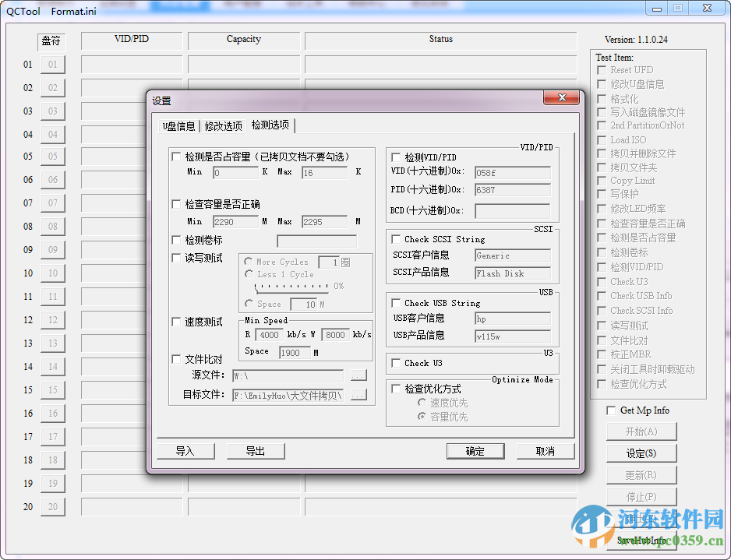
Task: Enable the Get Mp Info checkbox
Action: point(611,410)
